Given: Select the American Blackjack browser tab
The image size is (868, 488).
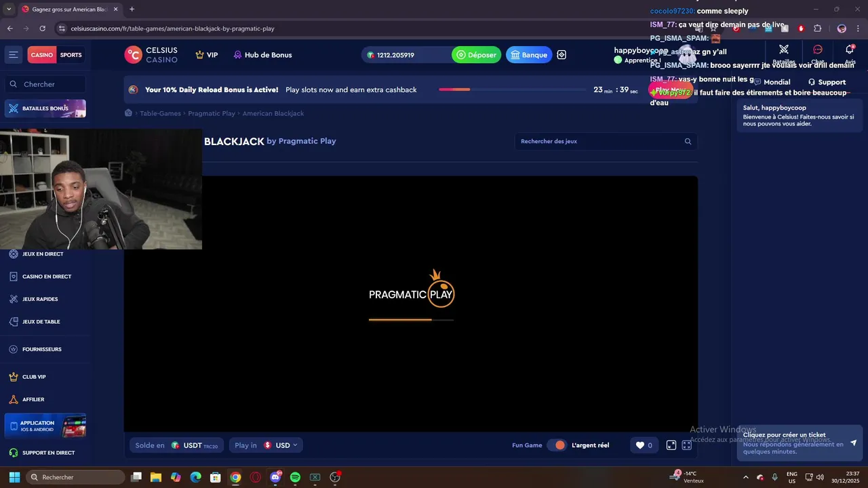Looking at the screenshot, I should [69, 9].
